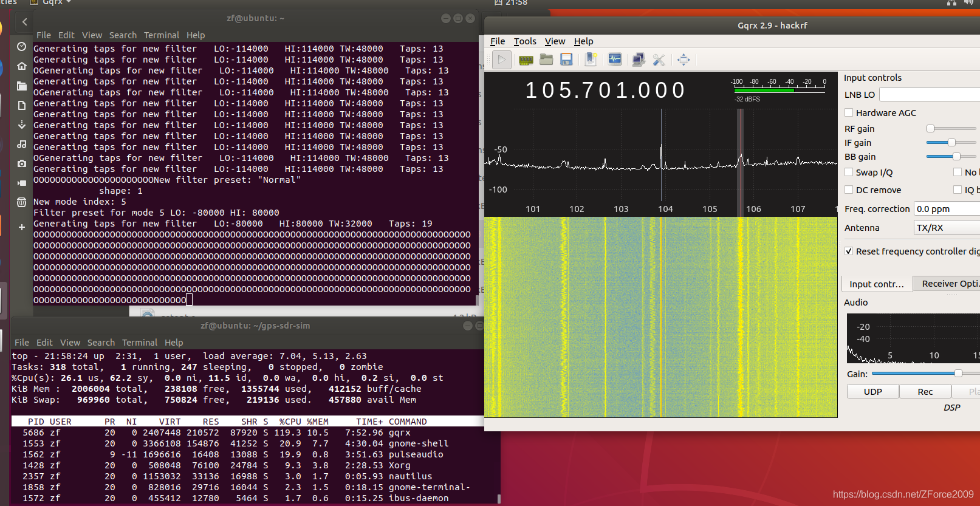Toggle the IQ balance checkbox
The width and height of the screenshot is (980, 506).
[958, 190]
